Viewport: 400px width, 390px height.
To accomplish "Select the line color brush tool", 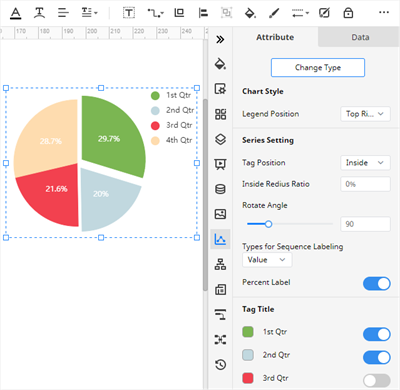I will (274, 13).
